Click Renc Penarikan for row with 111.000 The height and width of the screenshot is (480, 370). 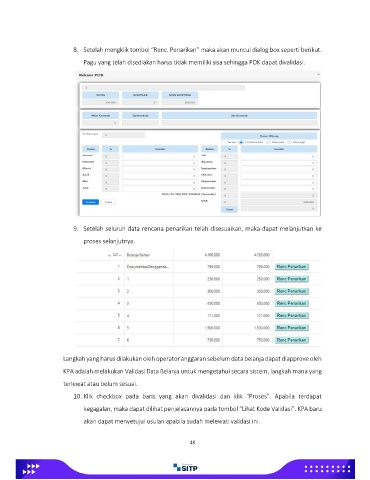pos(292,315)
